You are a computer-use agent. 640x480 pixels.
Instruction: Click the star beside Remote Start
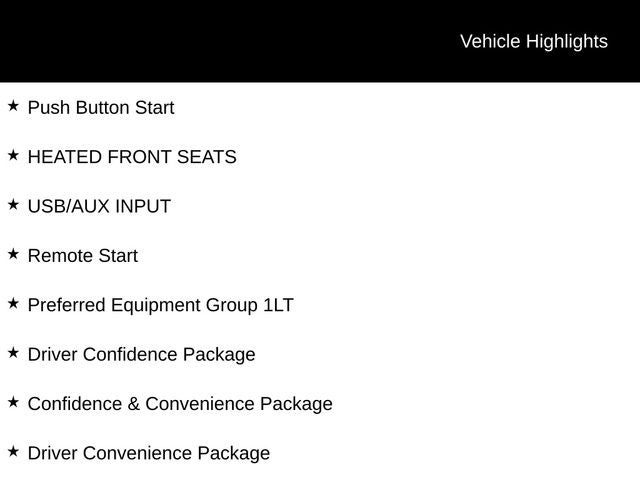point(13,254)
